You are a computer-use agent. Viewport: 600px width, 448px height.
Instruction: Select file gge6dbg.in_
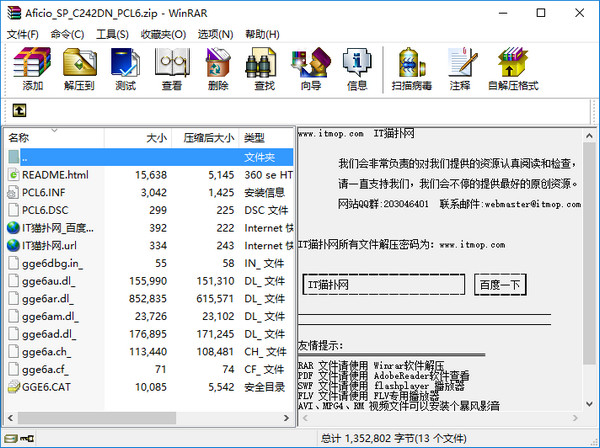[150, 263]
